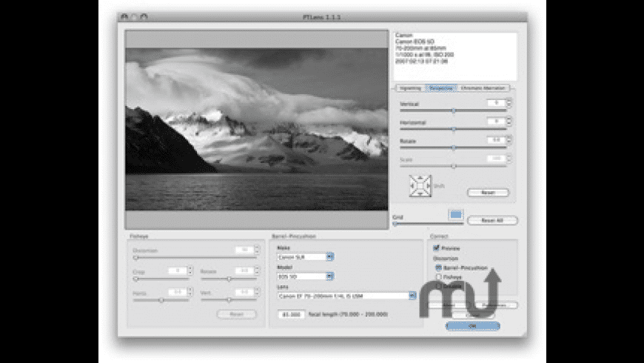Close the PTLens window
Image resolution: width=644 pixels, height=363 pixels.
pos(124,17)
